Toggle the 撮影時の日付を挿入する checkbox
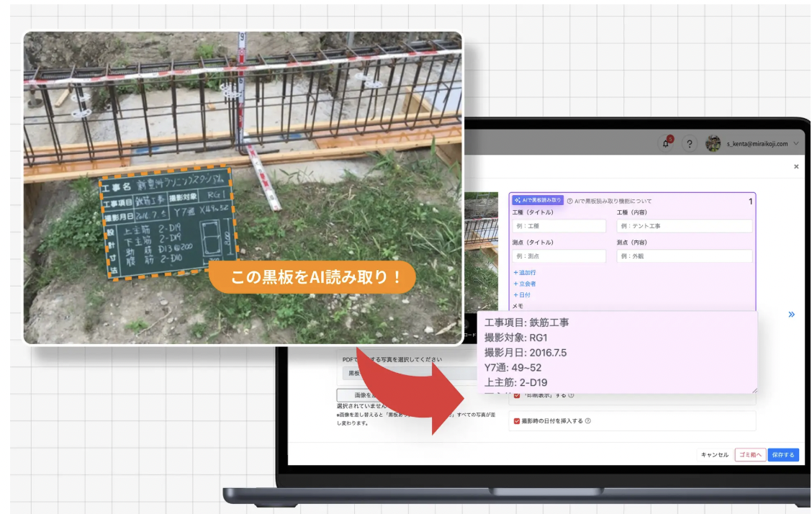This screenshot has width=812, height=514. click(x=517, y=421)
